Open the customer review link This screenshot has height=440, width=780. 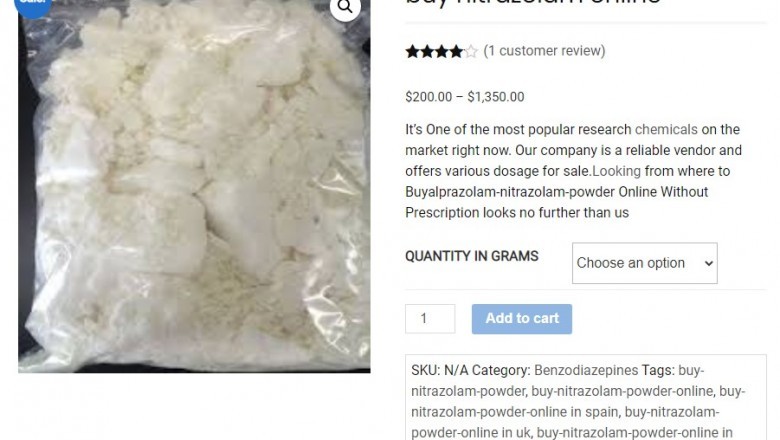click(544, 51)
